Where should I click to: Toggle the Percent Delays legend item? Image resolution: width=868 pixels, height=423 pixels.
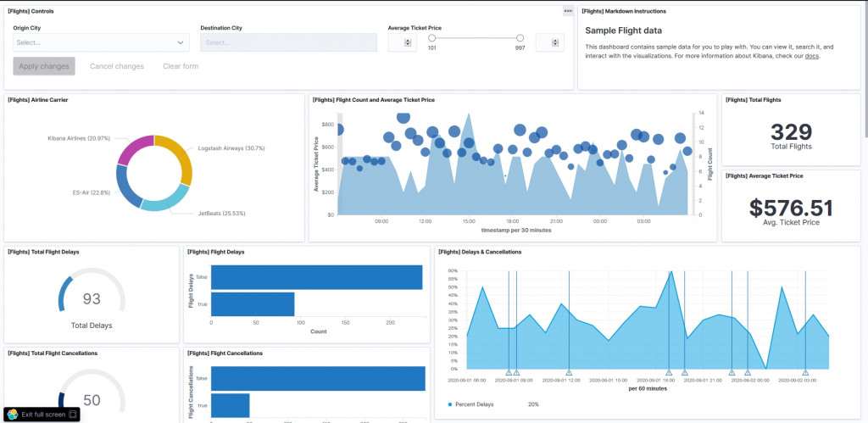point(470,404)
